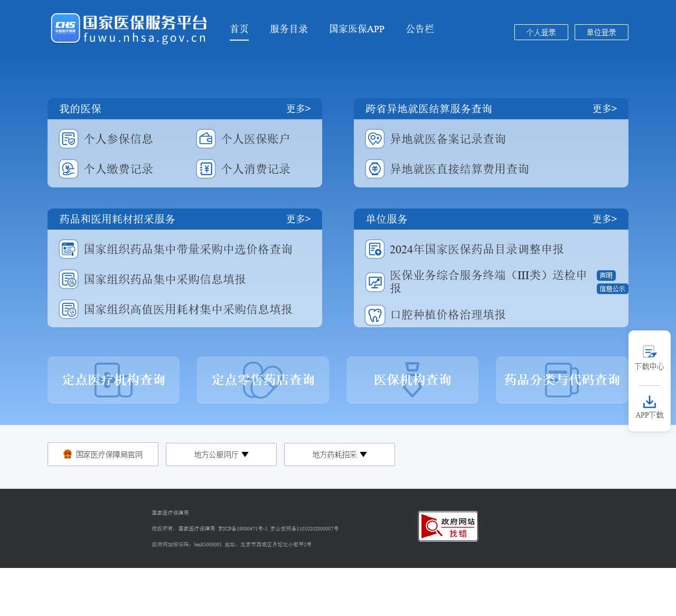Click the remote medical filing query icon
The height and width of the screenshot is (616, 676).
click(375, 139)
